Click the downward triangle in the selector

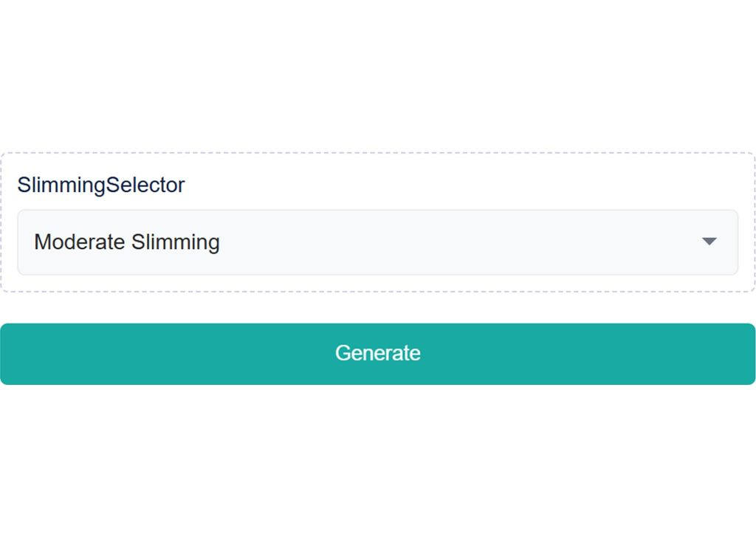(709, 242)
